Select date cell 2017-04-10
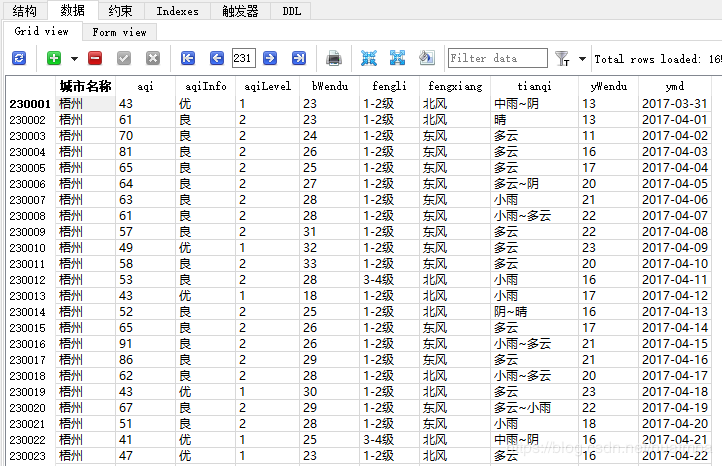 coord(675,264)
